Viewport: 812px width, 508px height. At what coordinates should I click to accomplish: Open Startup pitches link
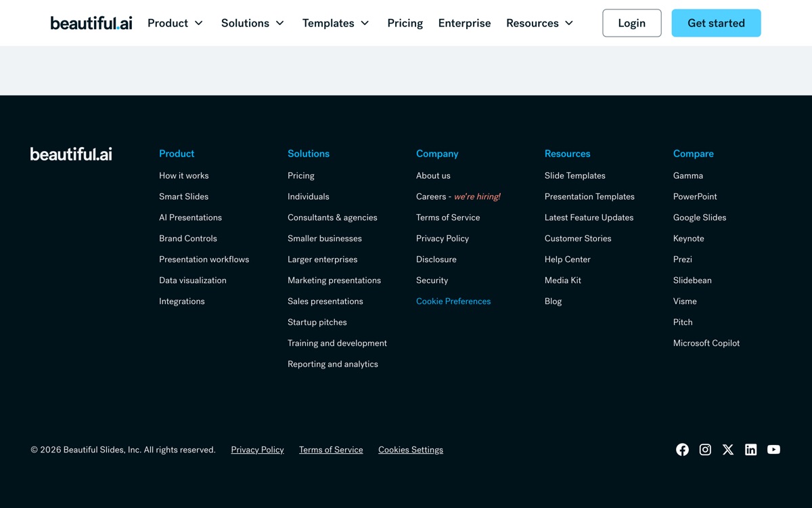coord(317,322)
